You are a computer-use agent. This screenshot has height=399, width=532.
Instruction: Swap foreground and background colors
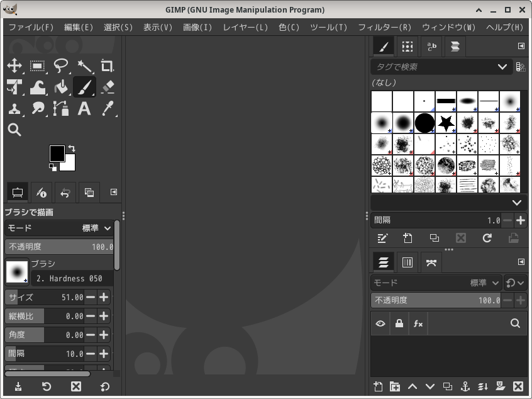(x=72, y=149)
